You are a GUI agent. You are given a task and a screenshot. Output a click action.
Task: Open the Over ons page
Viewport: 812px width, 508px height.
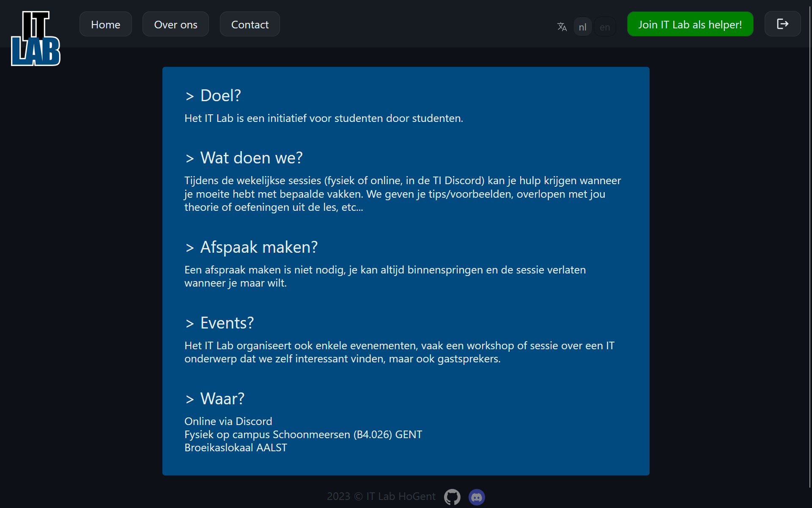[x=176, y=25]
